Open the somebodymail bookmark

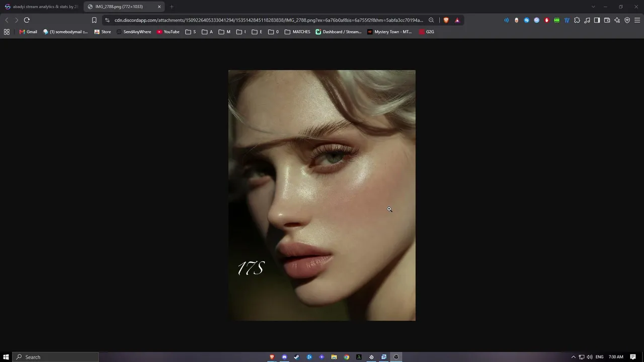[x=65, y=32]
